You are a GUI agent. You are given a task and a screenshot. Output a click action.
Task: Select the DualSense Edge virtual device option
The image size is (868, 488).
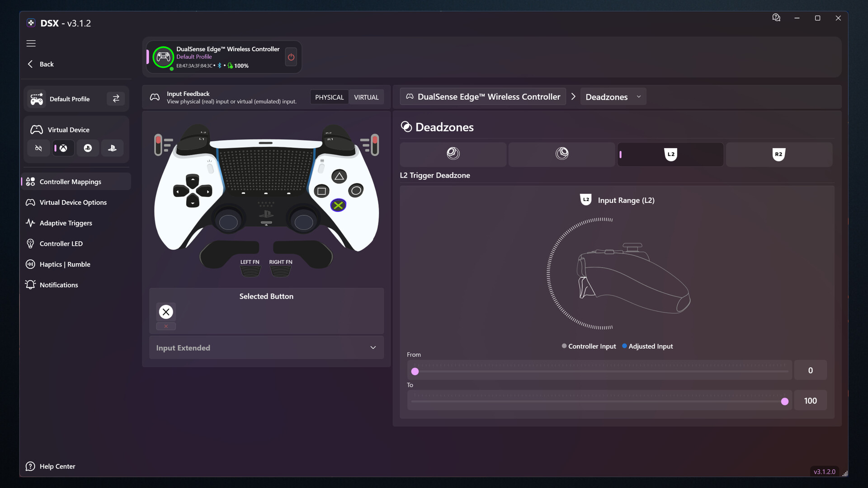tap(112, 148)
